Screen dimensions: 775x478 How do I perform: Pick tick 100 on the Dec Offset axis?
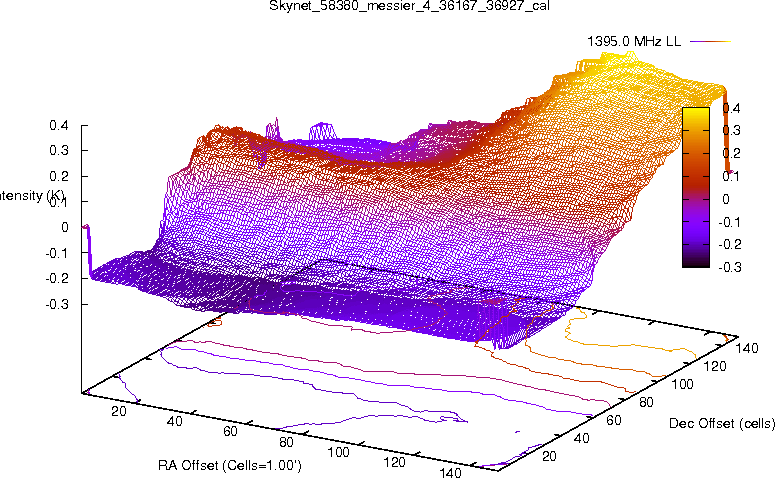point(682,385)
